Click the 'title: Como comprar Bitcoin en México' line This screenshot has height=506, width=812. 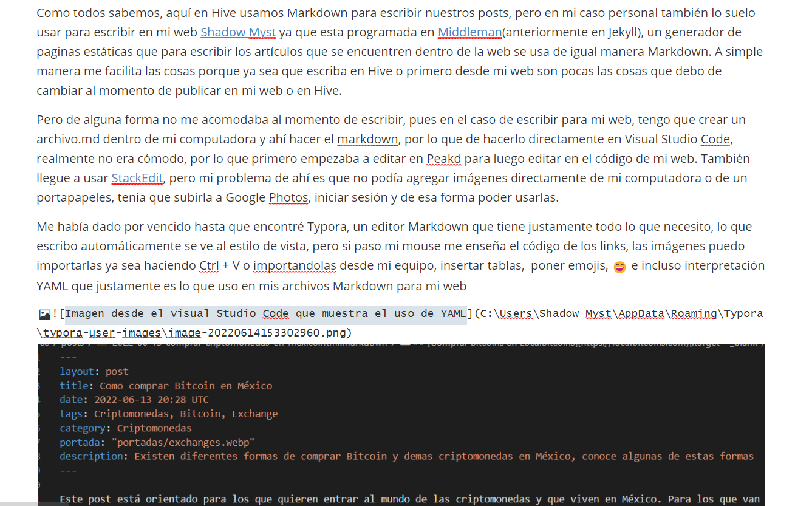tap(166, 386)
